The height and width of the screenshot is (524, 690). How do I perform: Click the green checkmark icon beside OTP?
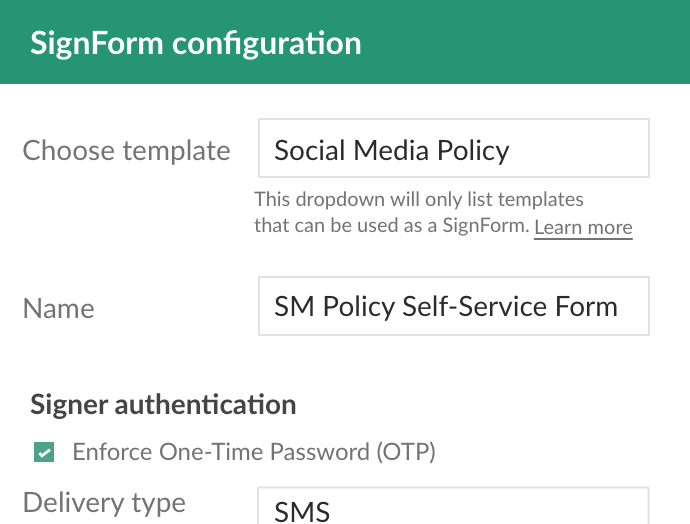44,453
